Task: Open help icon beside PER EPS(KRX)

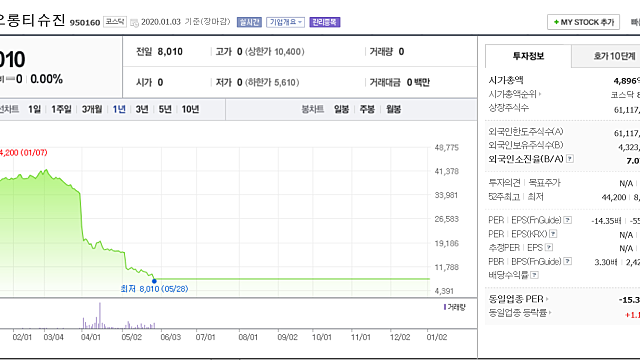Action: click(x=553, y=234)
